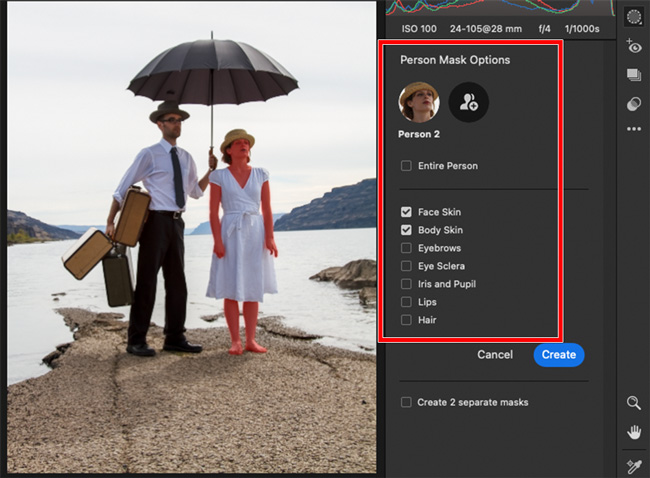Open the Red Eye removal tool
The image size is (650, 478).
[634, 46]
